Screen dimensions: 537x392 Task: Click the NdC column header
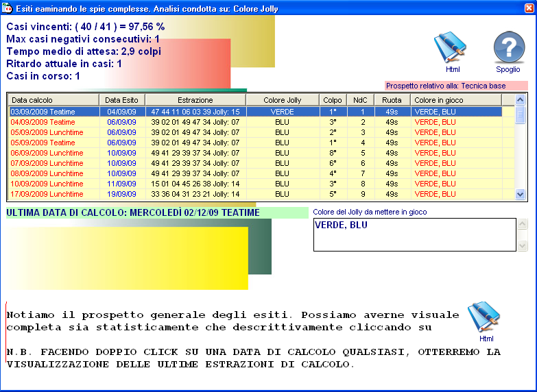coord(360,100)
